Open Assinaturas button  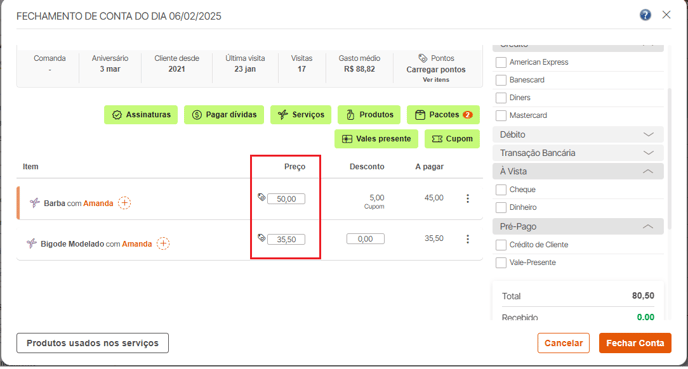(141, 115)
